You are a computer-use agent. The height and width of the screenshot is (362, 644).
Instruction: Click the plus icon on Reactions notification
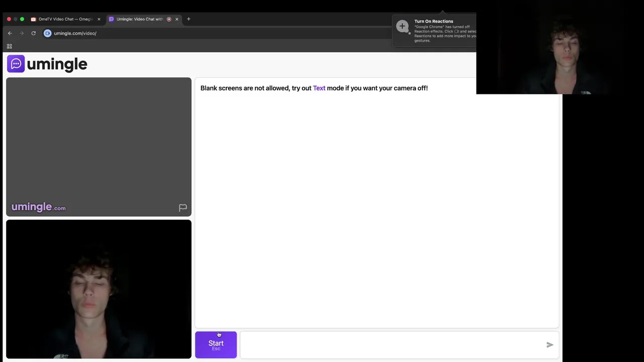pyautogui.click(x=402, y=27)
